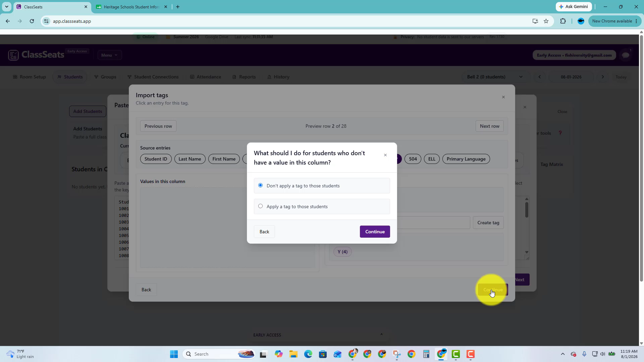This screenshot has width=644, height=362.
Task: Open Microsoft Edge from taskbar
Action: click(x=308, y=354)
